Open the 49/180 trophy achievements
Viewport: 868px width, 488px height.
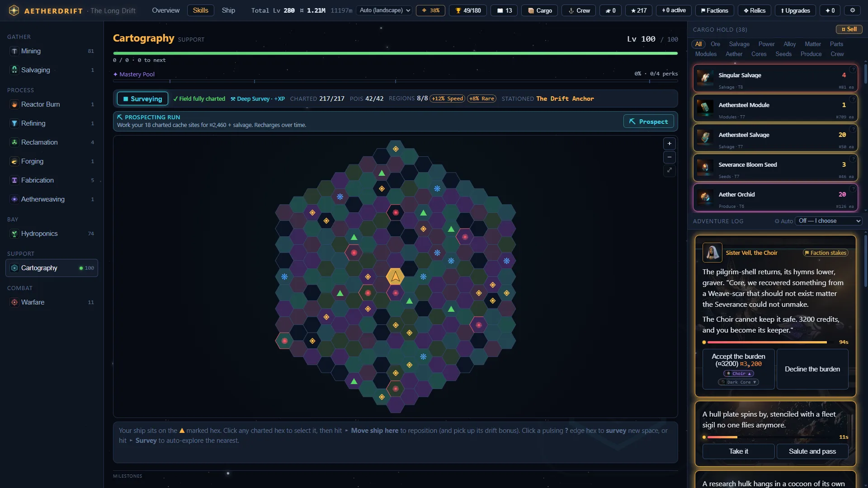click(x=468, y=10)
